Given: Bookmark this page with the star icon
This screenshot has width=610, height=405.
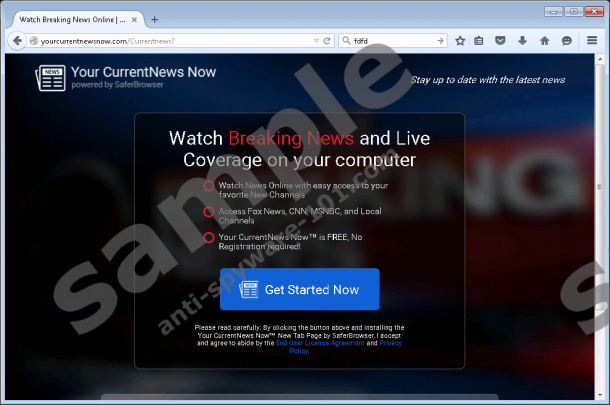Looking at the screenshot, I should click(x=460, y=41).
